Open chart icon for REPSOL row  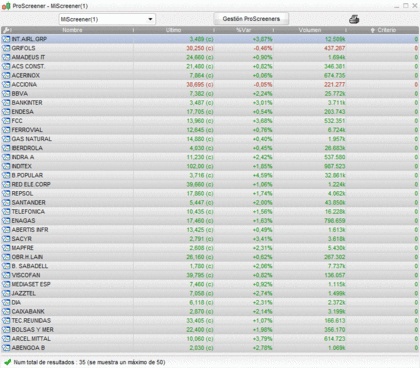click(x=6, y=193)
